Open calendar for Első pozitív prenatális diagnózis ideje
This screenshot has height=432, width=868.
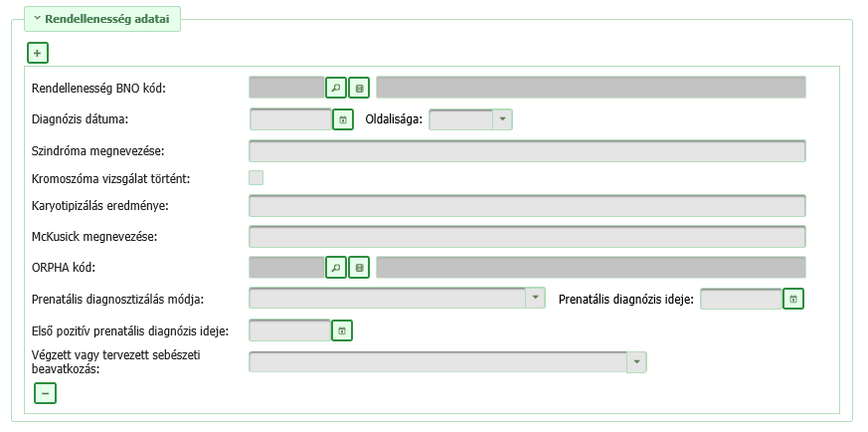pyautogui.click(x=342, y=330)
